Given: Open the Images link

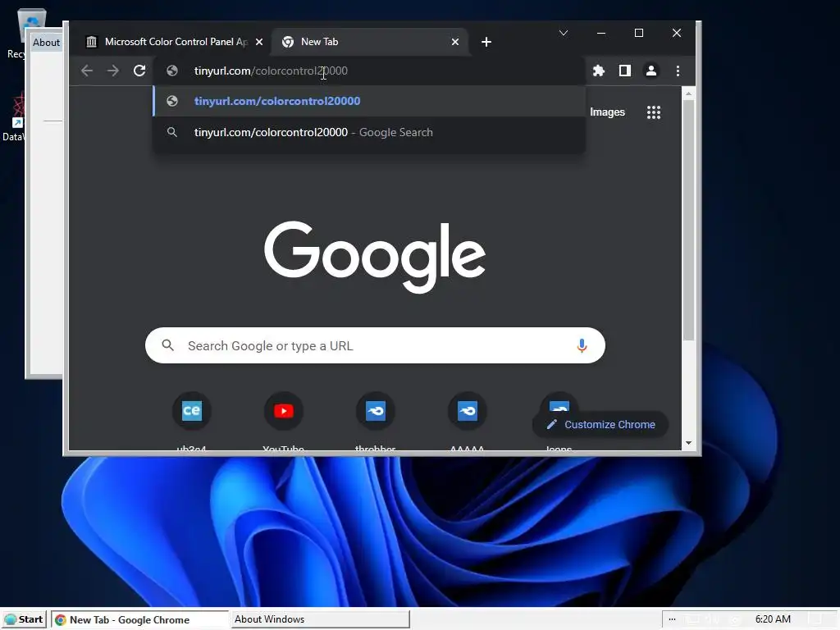Looking at the screenshot, I should [x=607, y=112].
